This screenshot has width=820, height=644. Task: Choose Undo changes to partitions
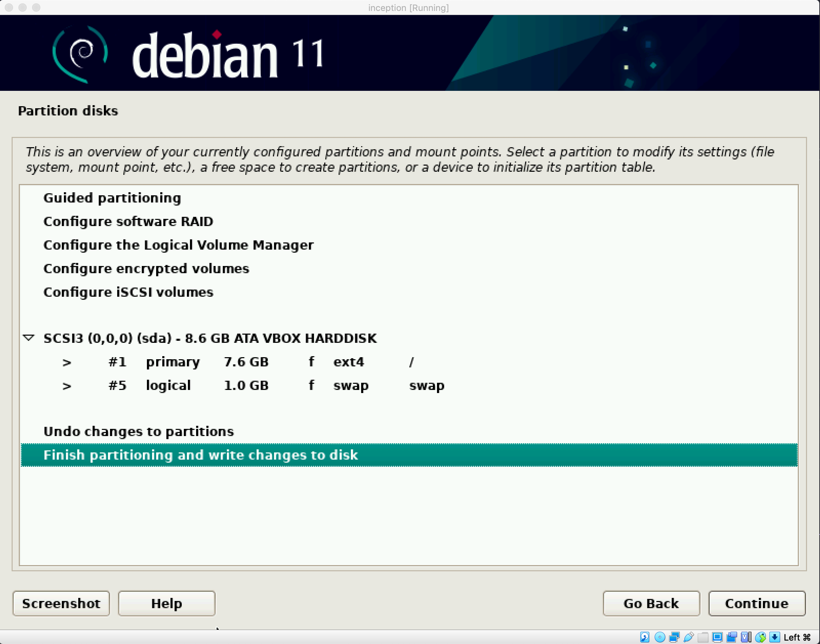point(138,431)
